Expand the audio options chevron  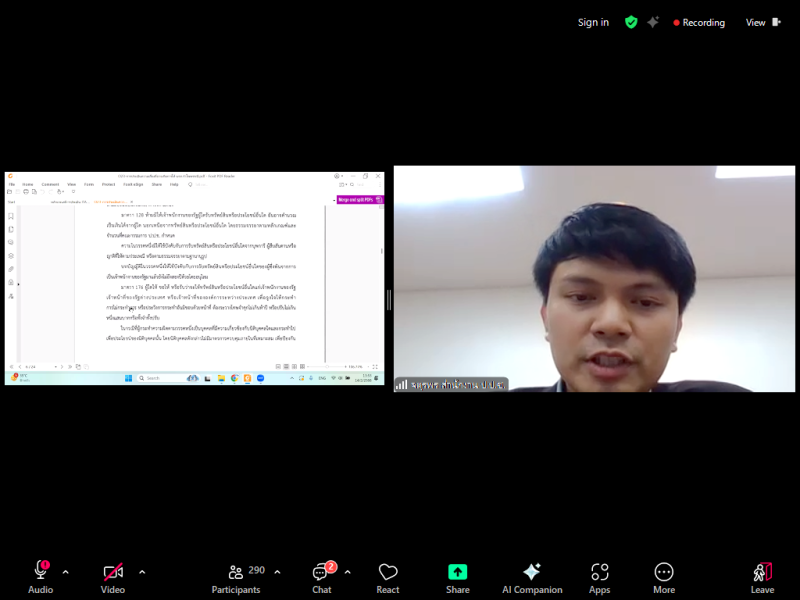[x=66, y=572]
